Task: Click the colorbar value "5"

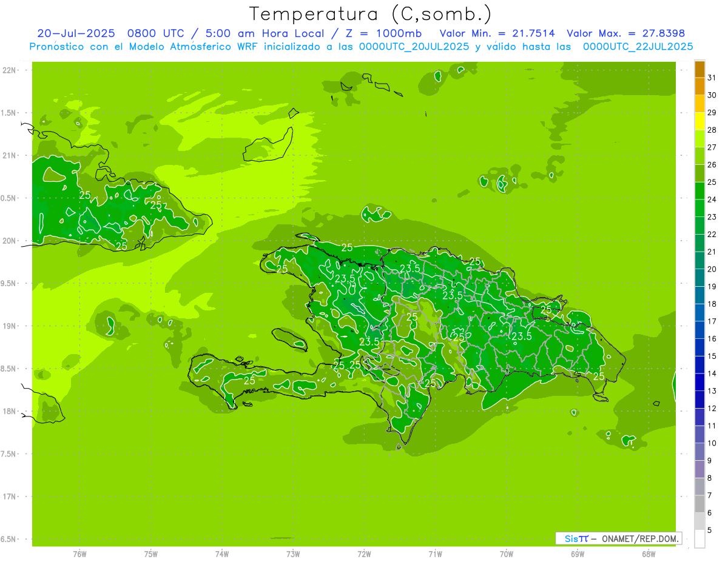Action: click(710, 530)
